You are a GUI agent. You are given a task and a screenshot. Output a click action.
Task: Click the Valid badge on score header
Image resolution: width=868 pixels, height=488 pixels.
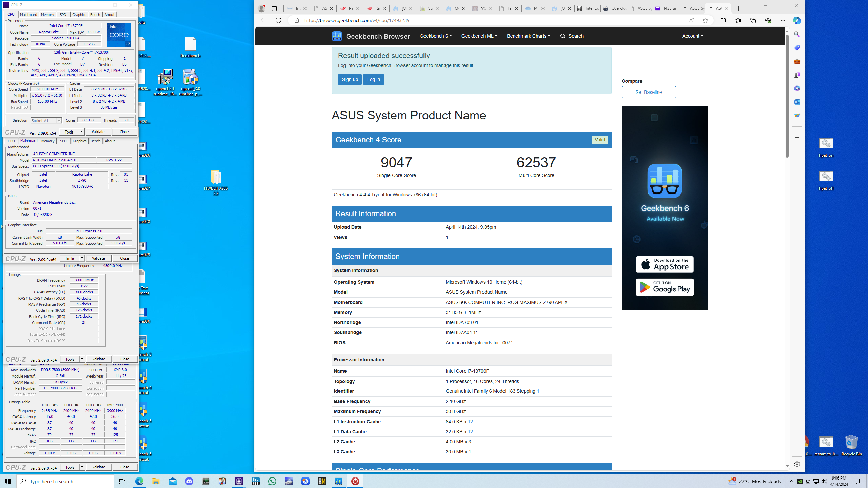pos(599,140)
